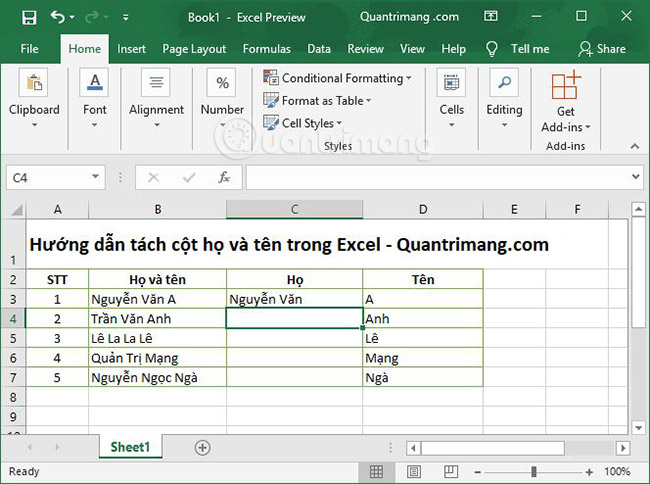Image resolution: width=650 pixels, height=484 pixels.
Task: Click the Sheet1 tab
Action: pos(130,447)
